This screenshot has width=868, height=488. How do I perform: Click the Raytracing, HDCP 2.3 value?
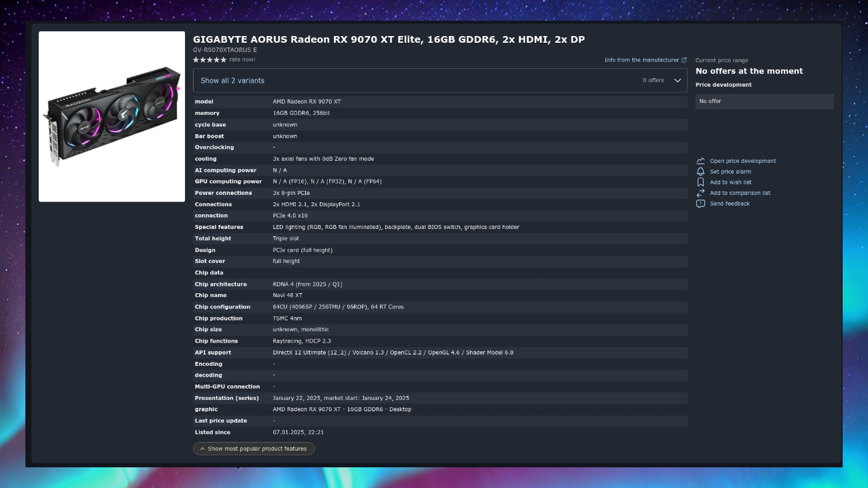pyautogui.click(x=302, y=341)
